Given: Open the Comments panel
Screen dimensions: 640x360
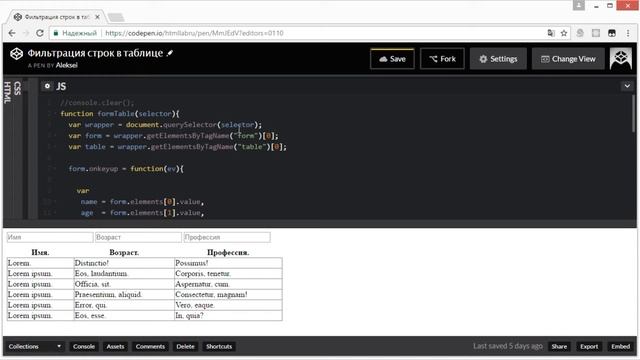Looking at the screenshot, I should 150,347.
